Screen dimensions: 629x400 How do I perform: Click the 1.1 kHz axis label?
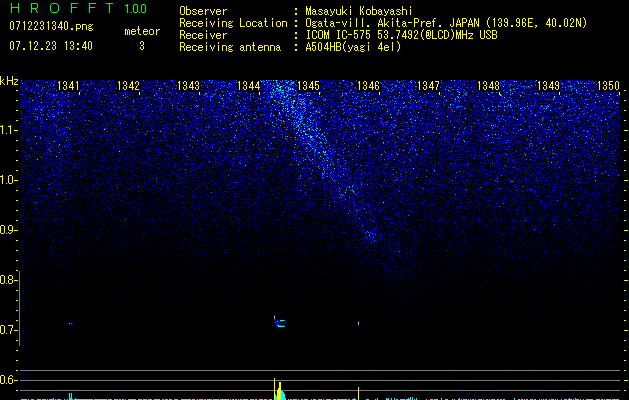(8, 130)
